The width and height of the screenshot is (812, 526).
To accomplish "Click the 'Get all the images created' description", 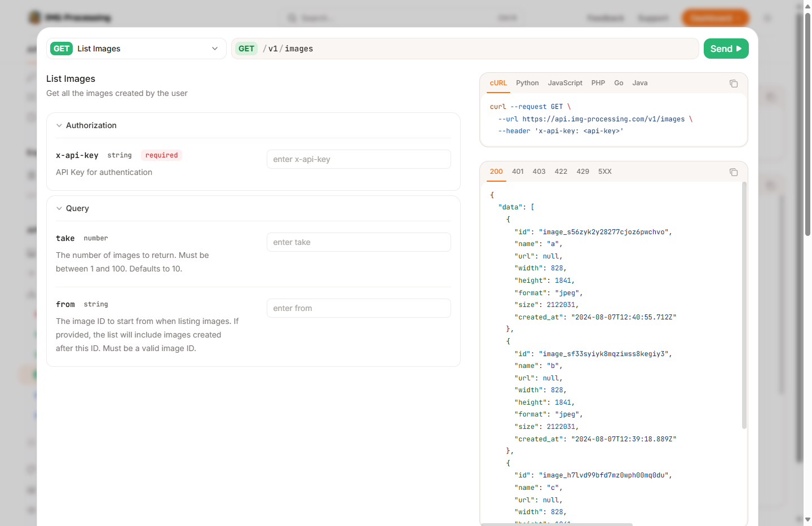I will point(117,93).
